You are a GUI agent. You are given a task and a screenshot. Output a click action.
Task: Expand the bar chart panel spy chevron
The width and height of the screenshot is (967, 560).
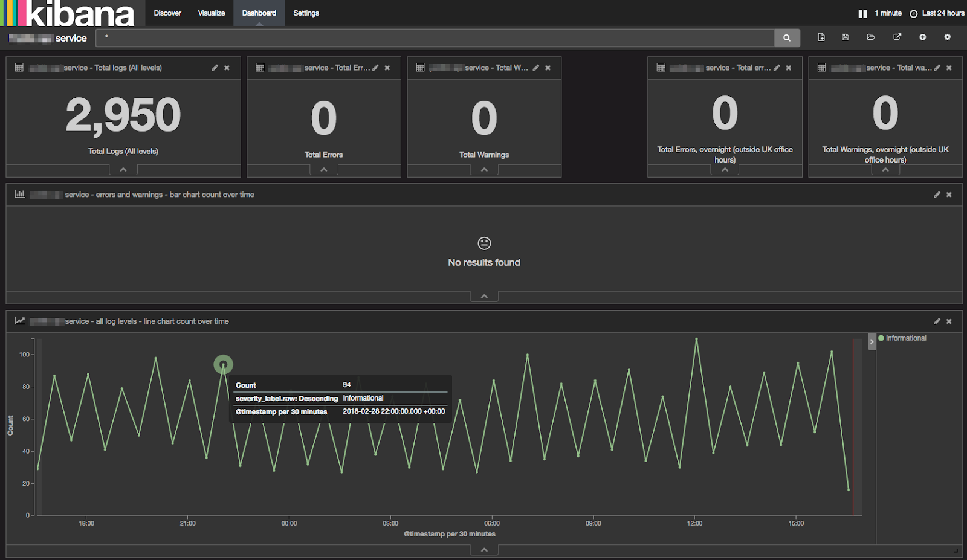pyautogui.click(x=484, y=297)
